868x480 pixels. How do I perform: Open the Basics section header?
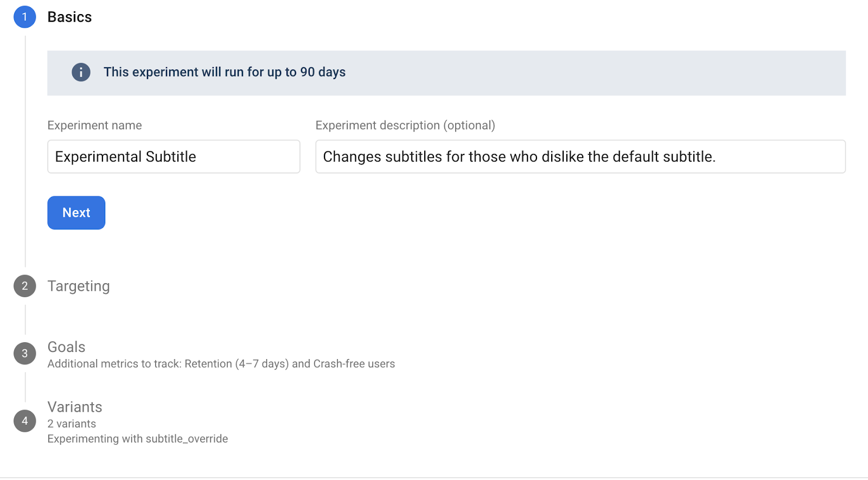(70, 17)
